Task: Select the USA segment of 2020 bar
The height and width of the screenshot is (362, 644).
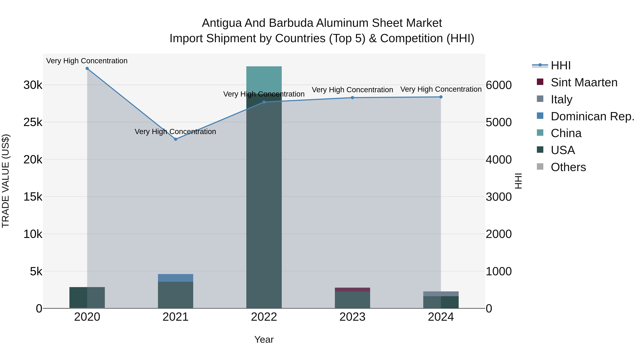Action: (x=87, y=297)
